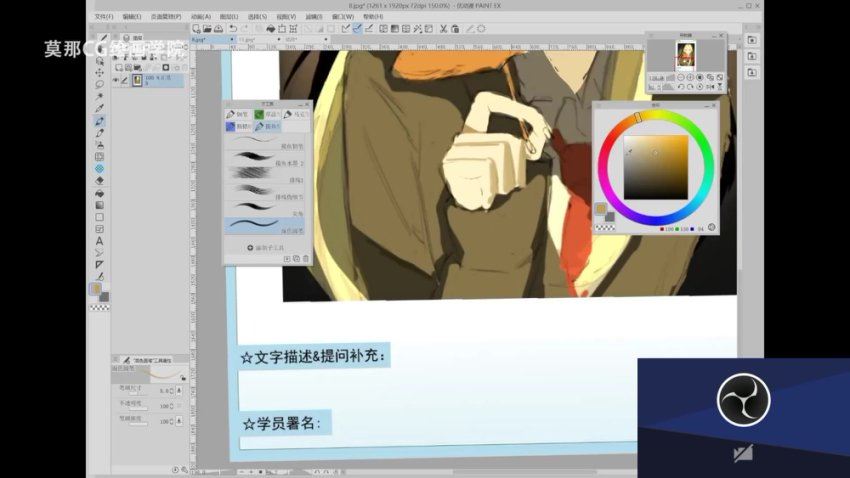Select the green 厚涂 sub tool group
Viewport: 850px width, 478px height.
coord(267,114)
